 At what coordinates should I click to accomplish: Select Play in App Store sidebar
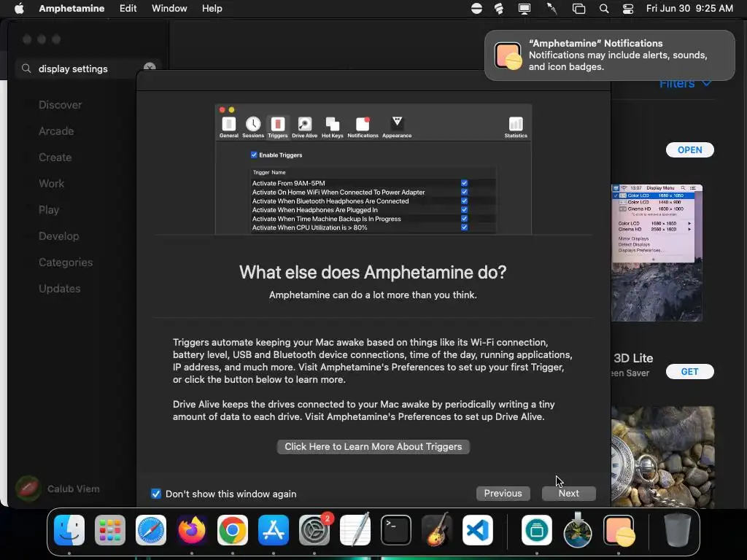[49, 209]
